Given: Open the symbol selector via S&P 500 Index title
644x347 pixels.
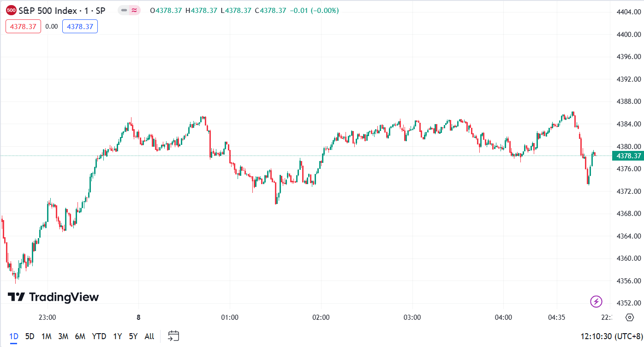Looking at the screenshot, I should point(48,10).
